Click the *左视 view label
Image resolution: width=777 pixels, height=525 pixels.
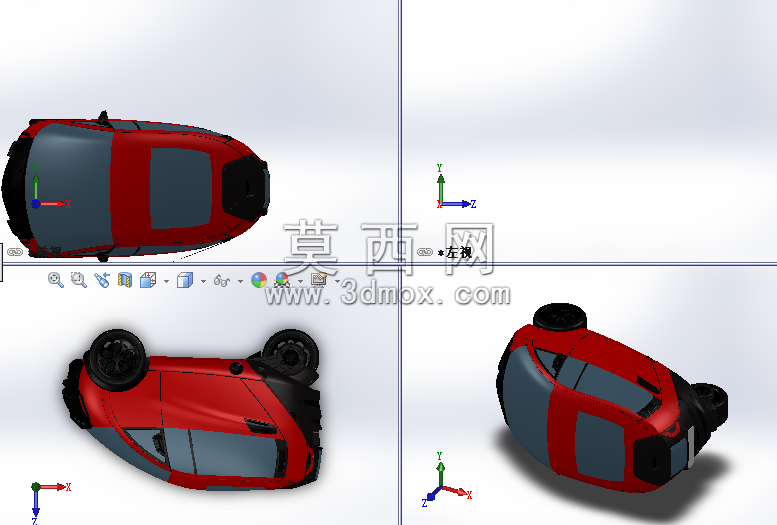click(455, 252)
